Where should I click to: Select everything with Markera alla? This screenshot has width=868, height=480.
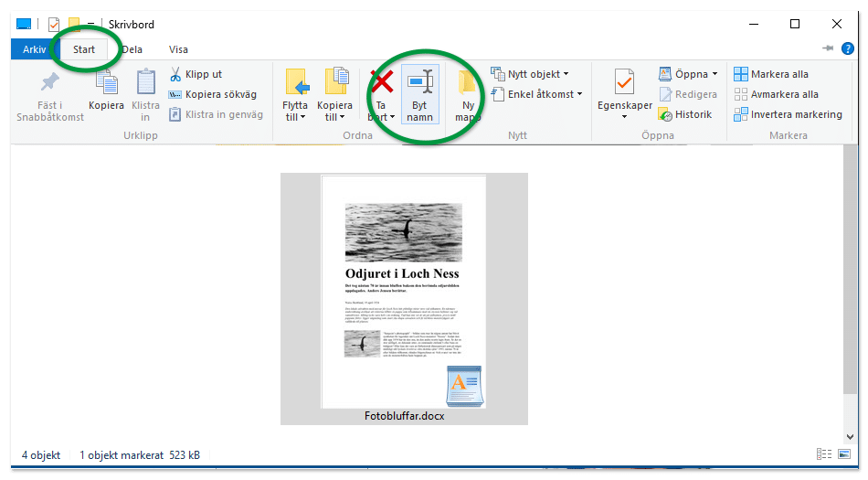coord(770,74)
